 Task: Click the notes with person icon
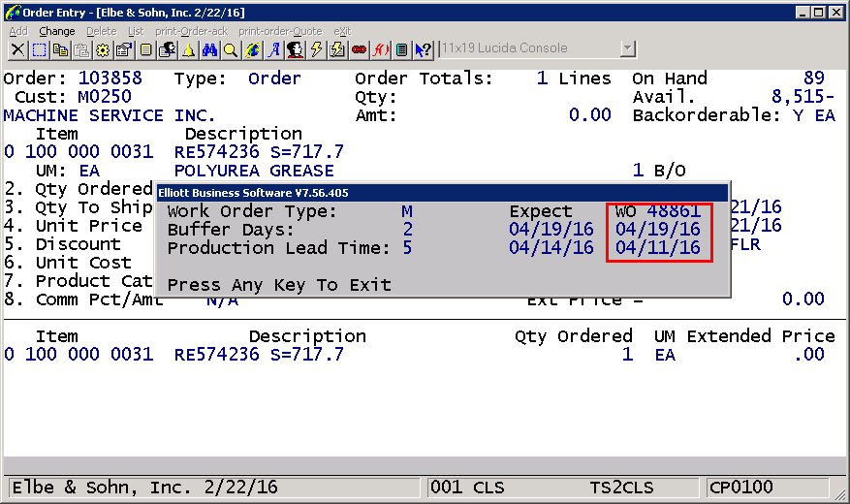coord(167,49)
